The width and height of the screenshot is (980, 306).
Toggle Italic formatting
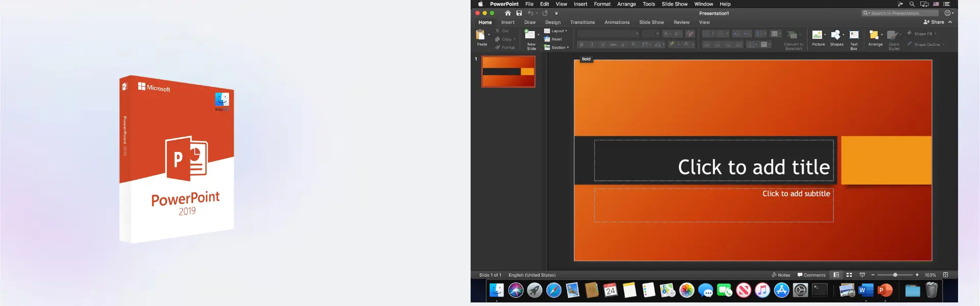click(x=592, y=45)
